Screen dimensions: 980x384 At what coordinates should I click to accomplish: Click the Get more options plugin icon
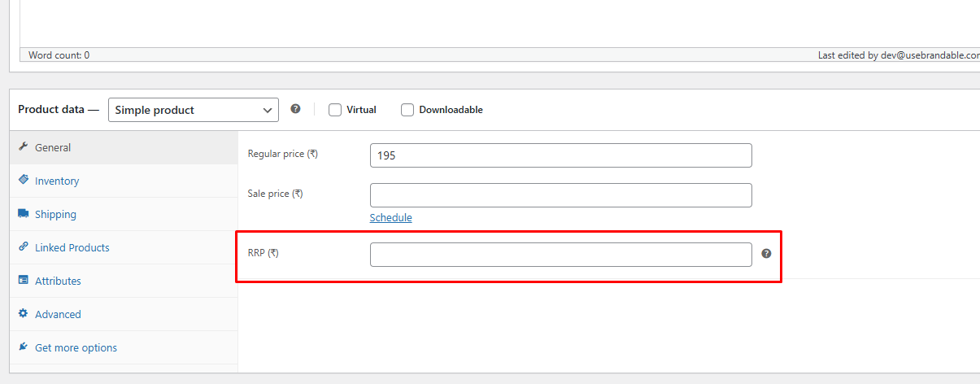click(23, 347)
